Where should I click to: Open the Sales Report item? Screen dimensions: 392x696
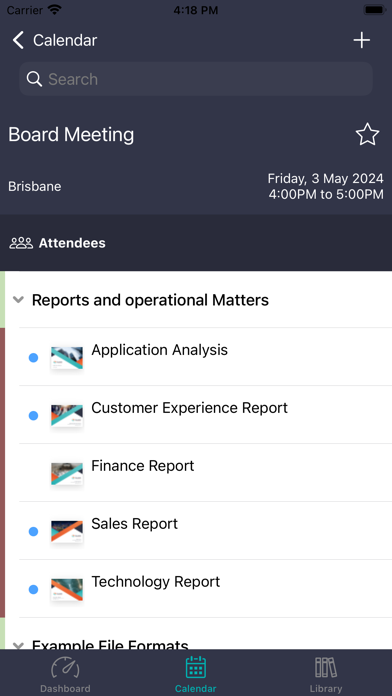point(206,531)
